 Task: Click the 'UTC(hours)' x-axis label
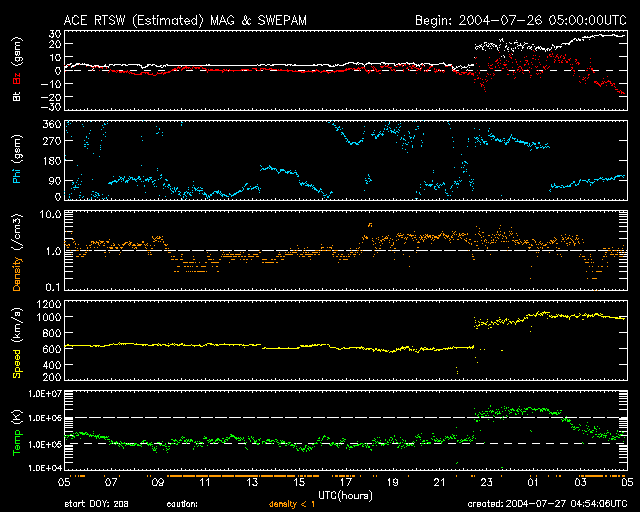coord(345,496)
